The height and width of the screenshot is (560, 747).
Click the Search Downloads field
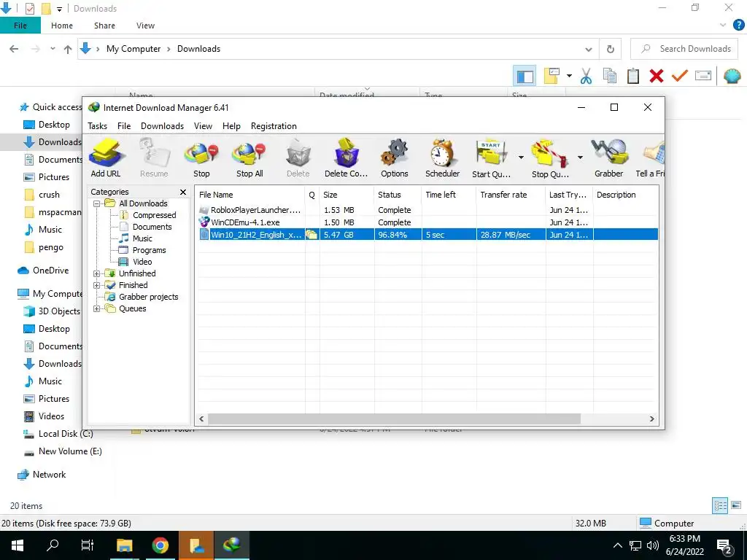click(684, 49)
